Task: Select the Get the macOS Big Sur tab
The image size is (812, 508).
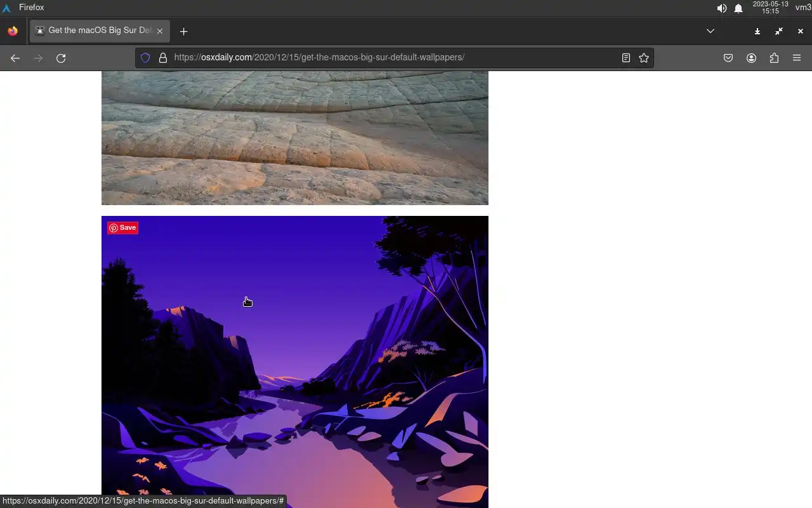Action: click(100, 30)
